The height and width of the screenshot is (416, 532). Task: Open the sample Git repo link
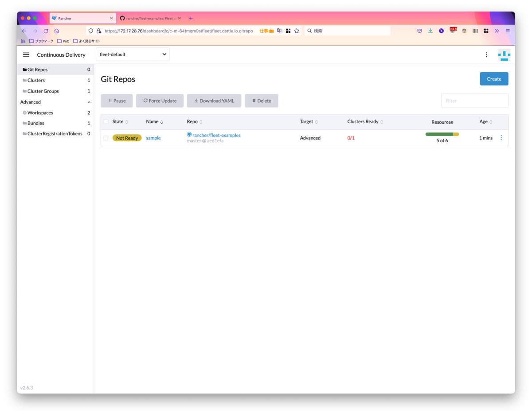coord(153,138)
